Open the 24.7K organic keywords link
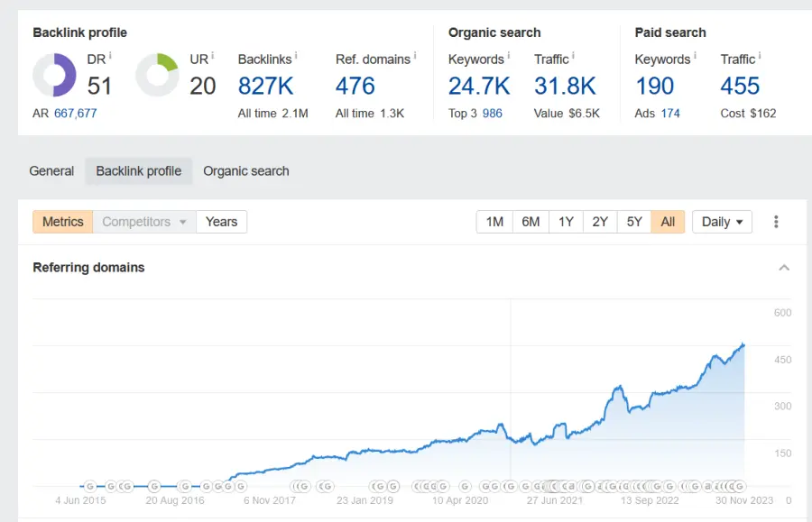This screenshot has width=812, height=522. tap(479, 87)
